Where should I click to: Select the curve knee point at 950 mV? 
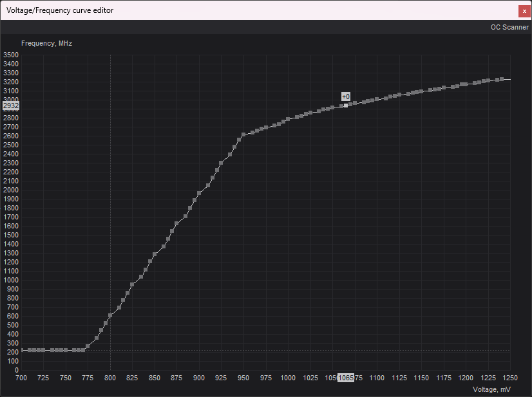click(243, 135)
